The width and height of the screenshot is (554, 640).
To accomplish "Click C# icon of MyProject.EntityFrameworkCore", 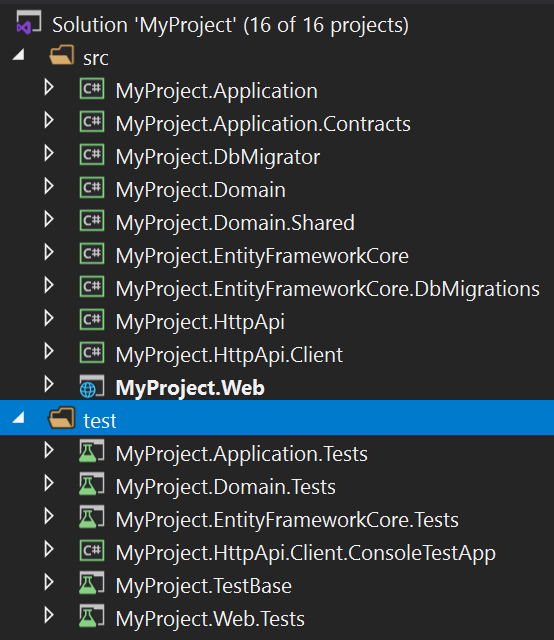I will 92,254.
